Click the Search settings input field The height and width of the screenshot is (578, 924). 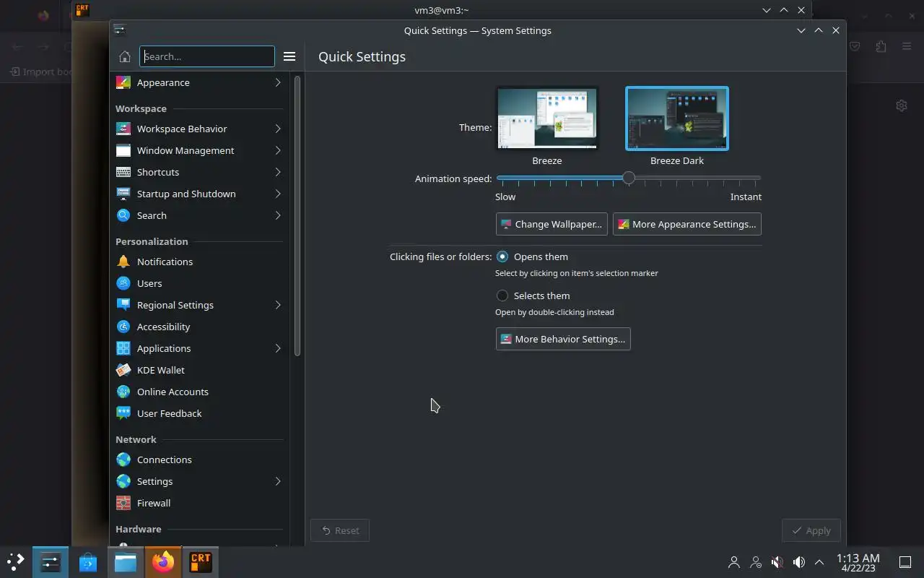click(207, 56)
